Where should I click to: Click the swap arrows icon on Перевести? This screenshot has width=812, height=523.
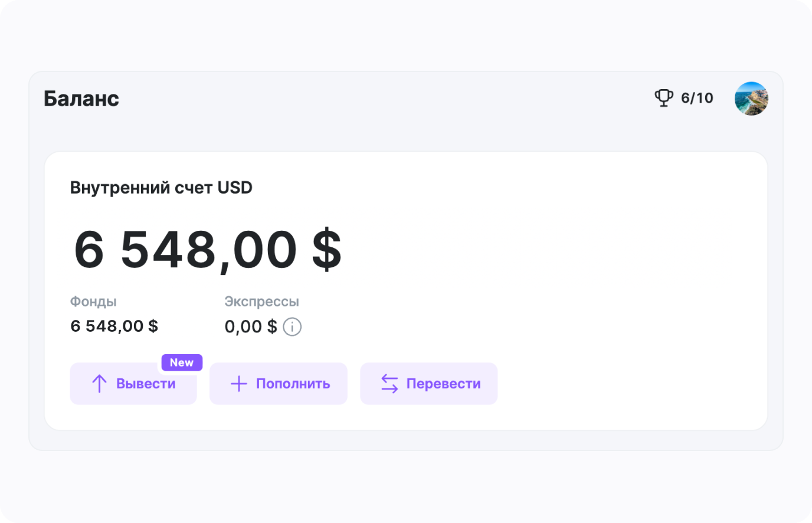coord(389,384)
